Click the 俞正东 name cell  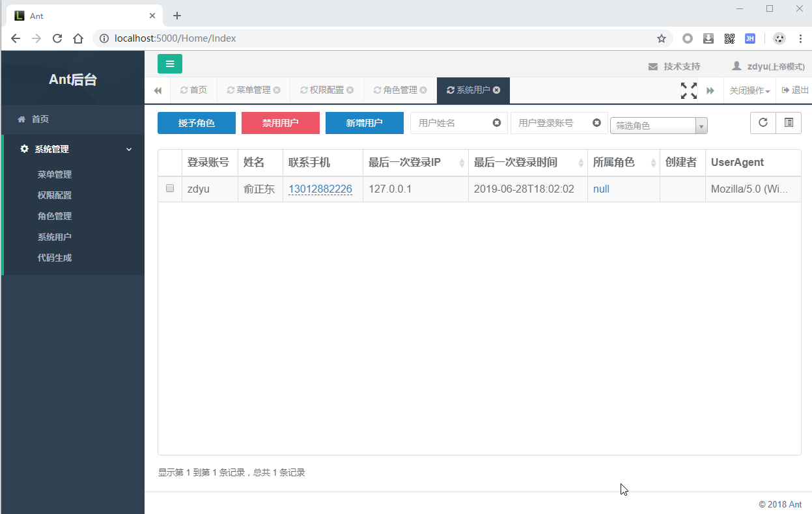(x=260, y=189)
